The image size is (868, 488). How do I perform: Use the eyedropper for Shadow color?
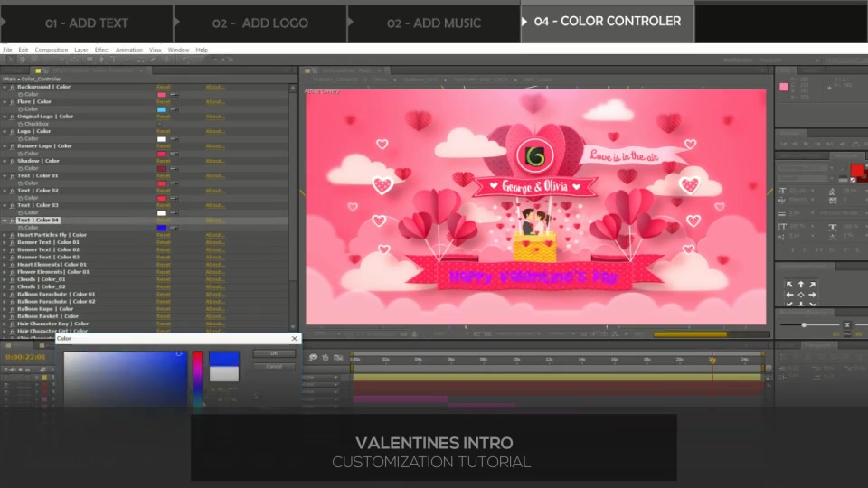point(175,169)
